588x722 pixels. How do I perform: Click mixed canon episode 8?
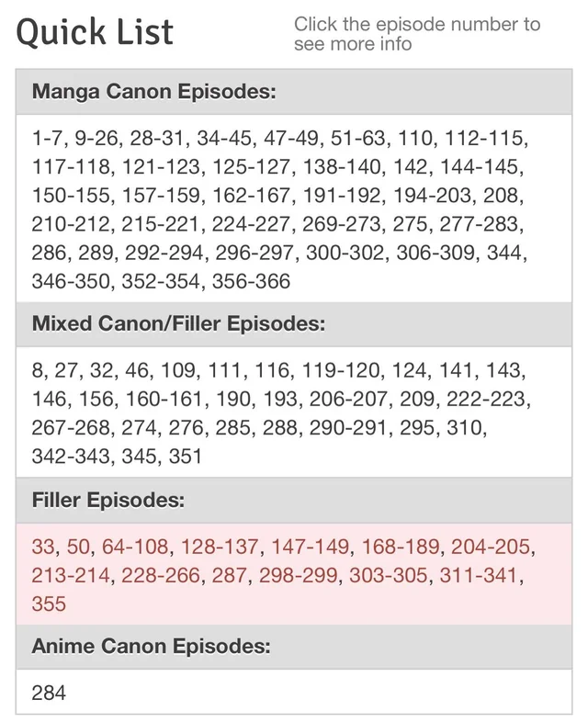[37, 371]
